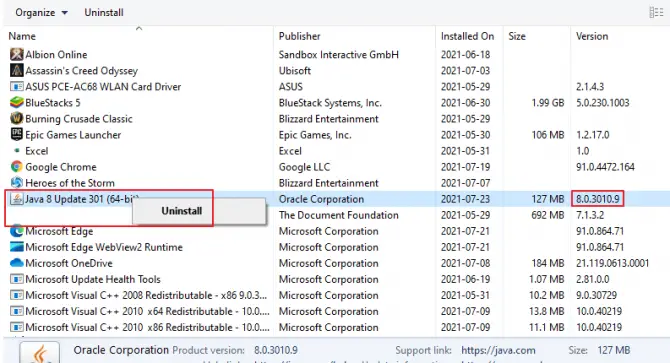Click the Ubisoft publisher cell
670x363 pixels.
tap(294, 71)
